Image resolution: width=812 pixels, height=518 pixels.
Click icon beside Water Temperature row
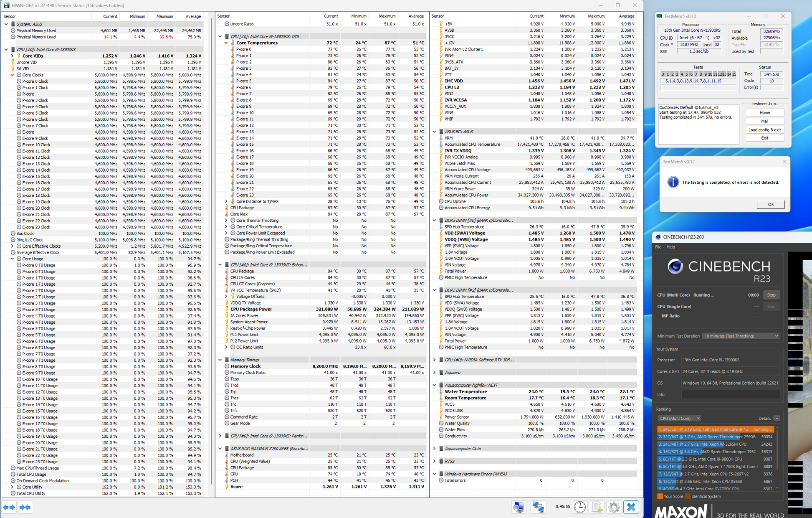441,392
